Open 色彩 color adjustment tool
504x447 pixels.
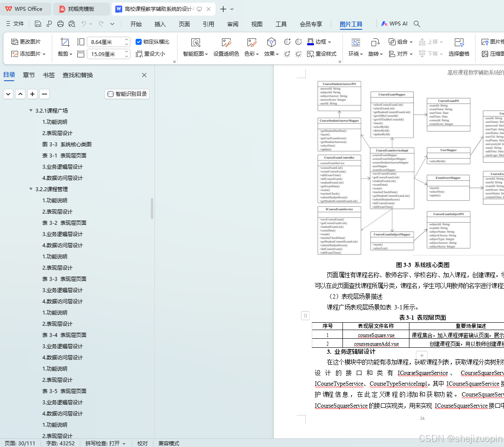click(x=252, y=47)
